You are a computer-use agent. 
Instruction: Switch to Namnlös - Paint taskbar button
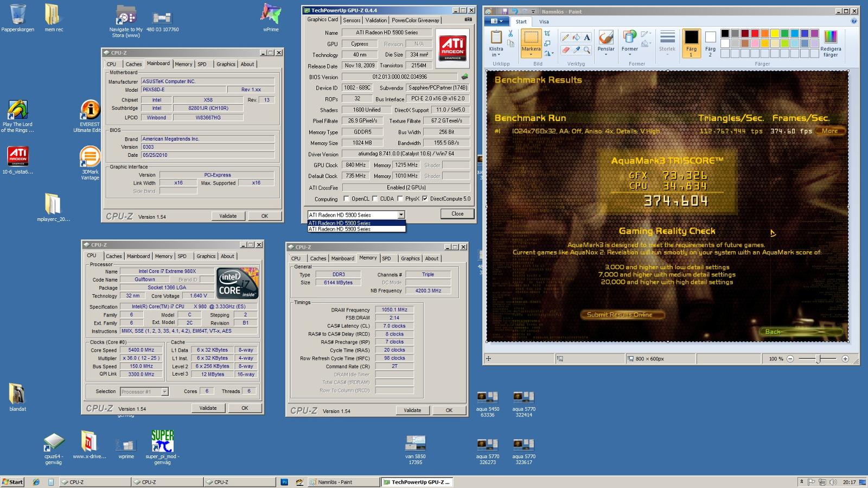coord(344,482)
